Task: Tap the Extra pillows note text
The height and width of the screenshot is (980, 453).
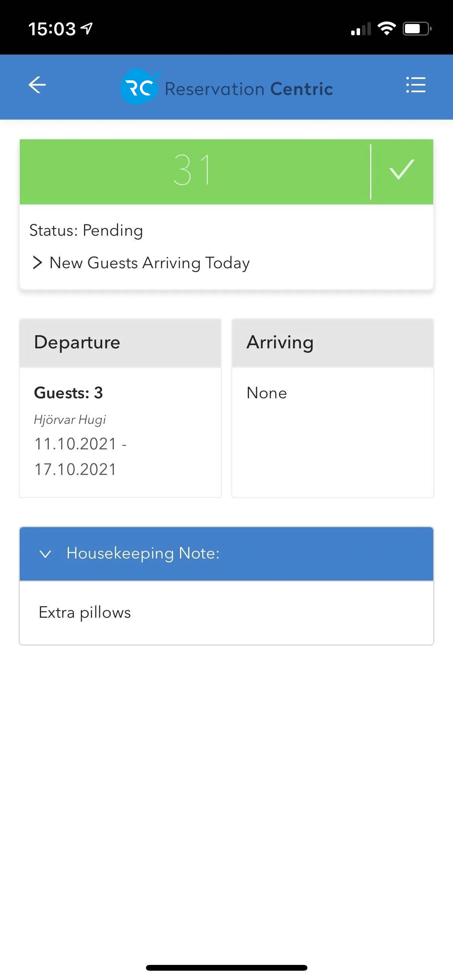Action: click(85, 612)
